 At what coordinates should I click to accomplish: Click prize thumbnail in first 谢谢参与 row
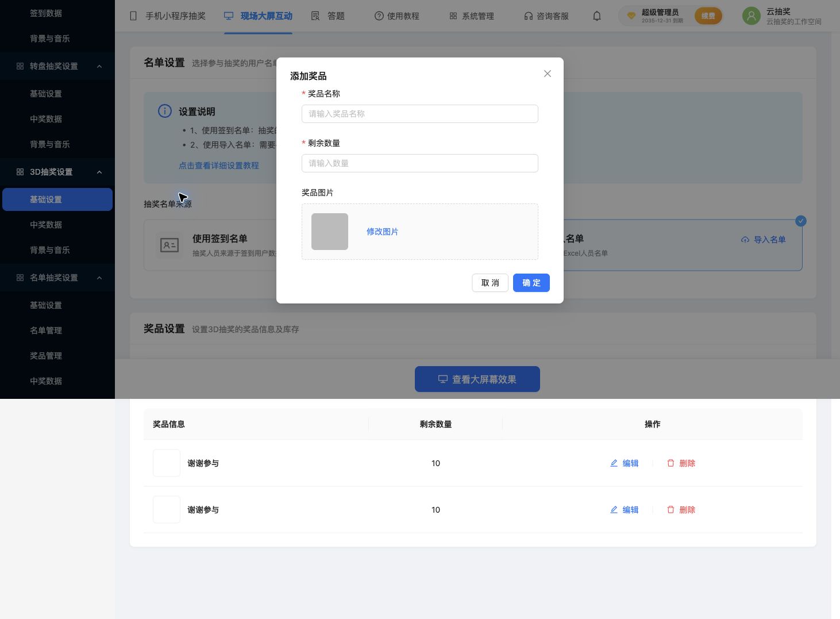167,463
